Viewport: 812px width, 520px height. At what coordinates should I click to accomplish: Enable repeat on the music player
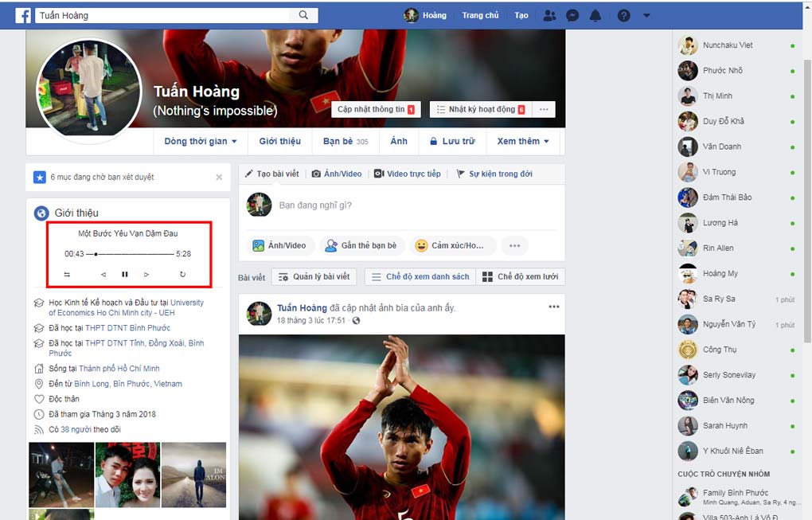(x=182, y=274)
